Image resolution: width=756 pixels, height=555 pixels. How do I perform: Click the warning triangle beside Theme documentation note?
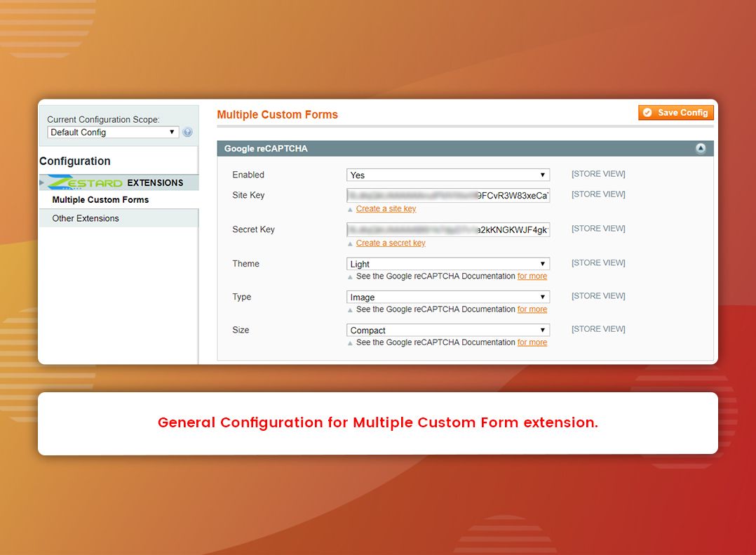(351, 276)
